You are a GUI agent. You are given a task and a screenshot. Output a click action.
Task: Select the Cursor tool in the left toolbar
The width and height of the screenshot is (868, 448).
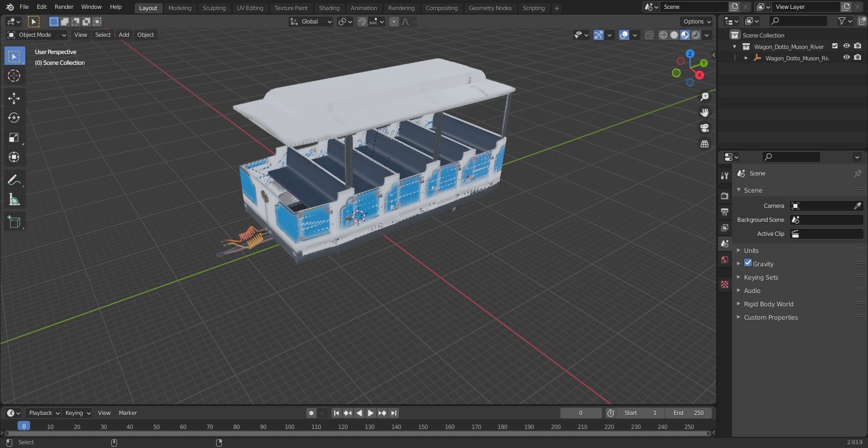(14, 76)
